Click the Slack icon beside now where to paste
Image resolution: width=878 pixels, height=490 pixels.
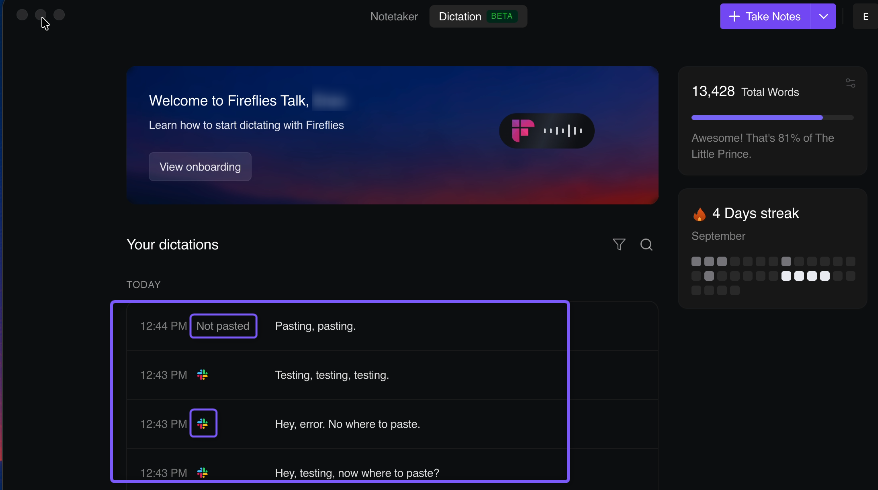click(203, 473)
